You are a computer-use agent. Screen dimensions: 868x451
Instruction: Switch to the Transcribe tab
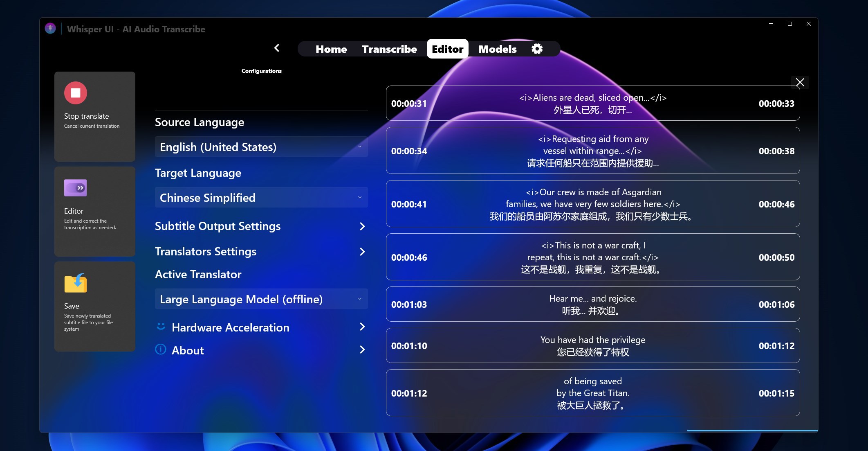click(x=389, y=49)
